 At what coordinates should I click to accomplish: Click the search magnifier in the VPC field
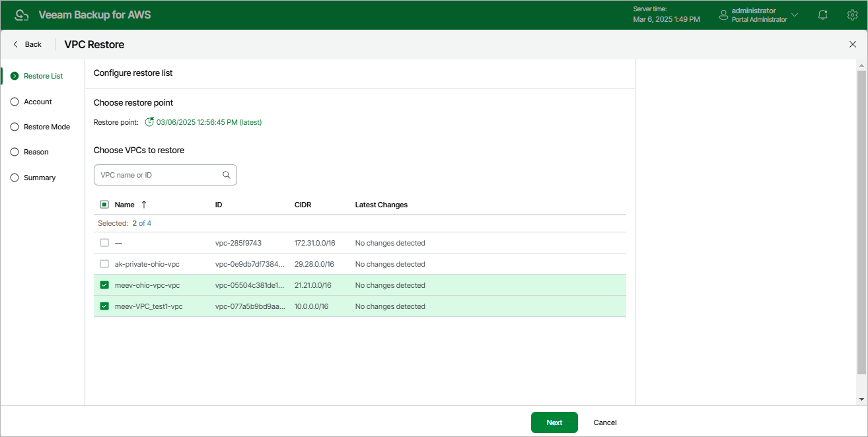point(227,174)
